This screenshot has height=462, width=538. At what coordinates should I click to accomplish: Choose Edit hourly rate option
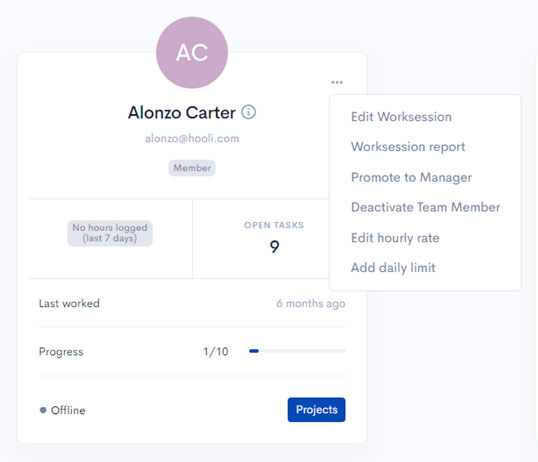click(x=395, y=238)
